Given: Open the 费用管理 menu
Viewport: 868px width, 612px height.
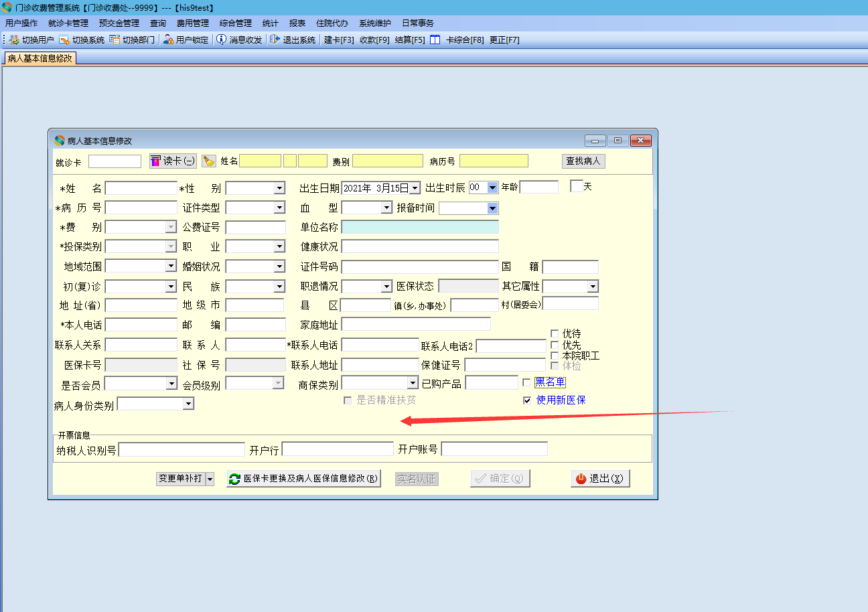Looking at the screenshot, I should [193, 23].
